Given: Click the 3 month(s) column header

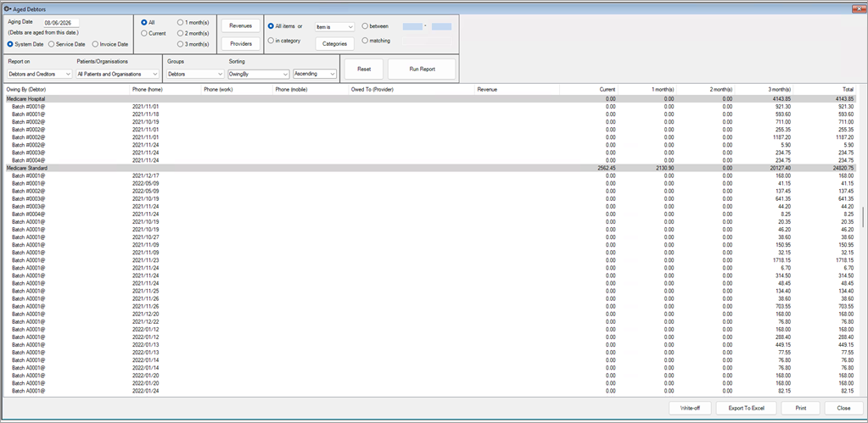Looking at the screenshot, I should [x=764, y=89].
